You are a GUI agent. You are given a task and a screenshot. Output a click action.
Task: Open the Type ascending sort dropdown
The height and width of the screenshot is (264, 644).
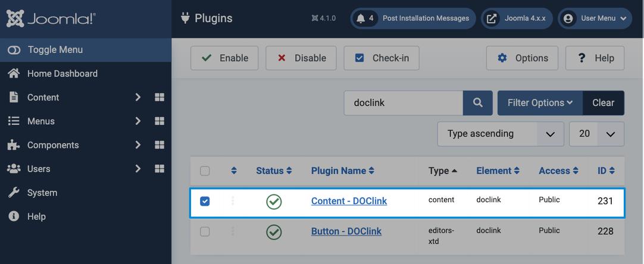(x=500, y=134)
